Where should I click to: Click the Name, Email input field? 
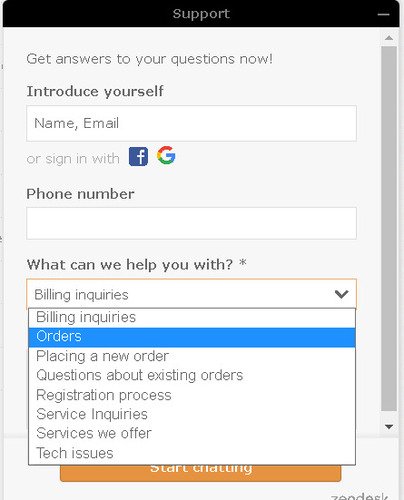click(x=191, y=123)
